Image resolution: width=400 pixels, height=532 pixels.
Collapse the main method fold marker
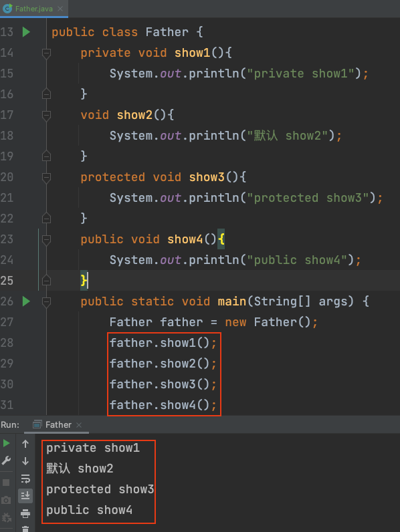point(46,301)
